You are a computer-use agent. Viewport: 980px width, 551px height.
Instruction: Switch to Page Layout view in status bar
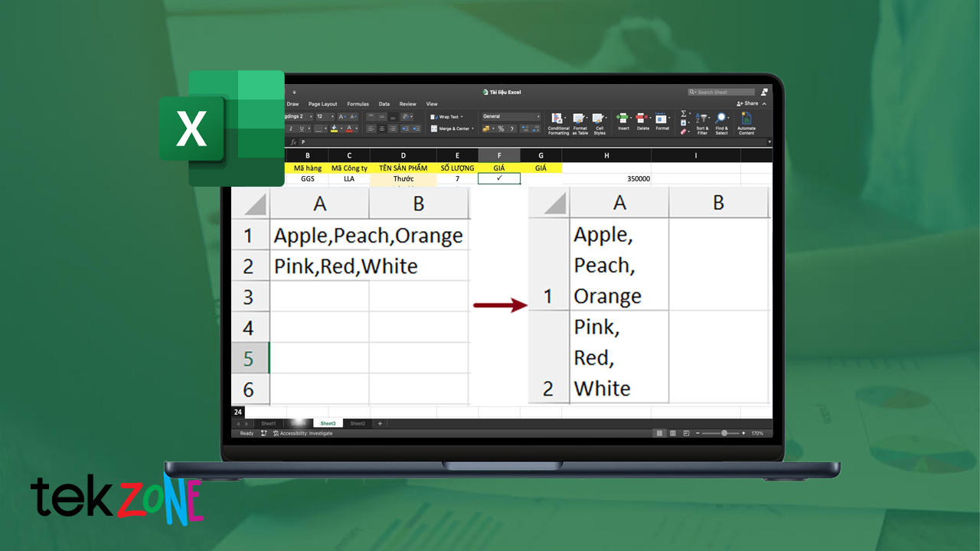[673, 433]
